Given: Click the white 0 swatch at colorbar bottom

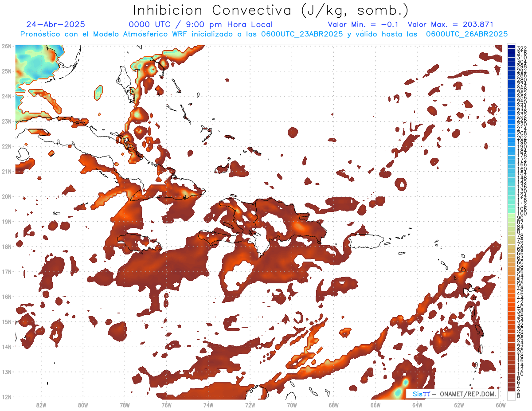Looking at the screenshot, I should coord(511,397).
